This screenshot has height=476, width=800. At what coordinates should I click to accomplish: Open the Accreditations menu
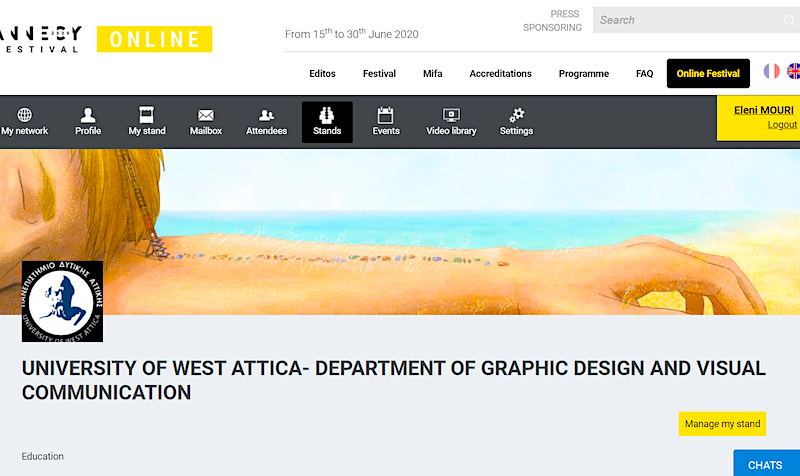point(501,73)
